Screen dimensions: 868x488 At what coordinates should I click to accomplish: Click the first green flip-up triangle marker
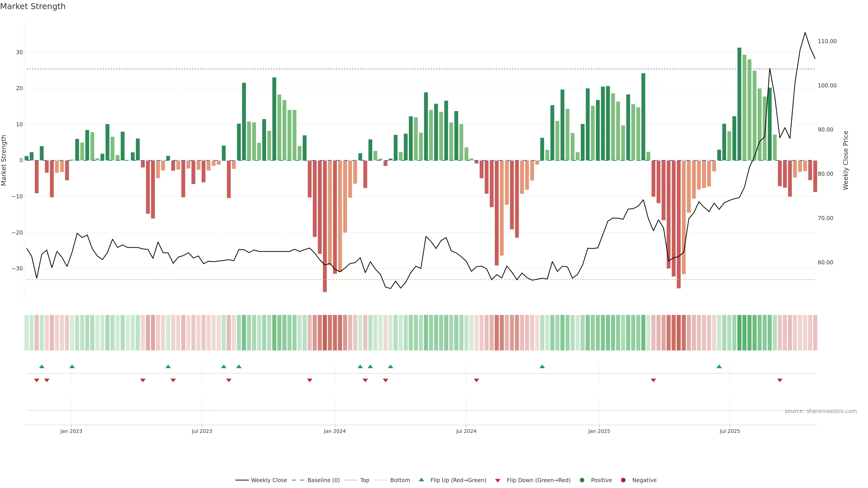point(42,366)
